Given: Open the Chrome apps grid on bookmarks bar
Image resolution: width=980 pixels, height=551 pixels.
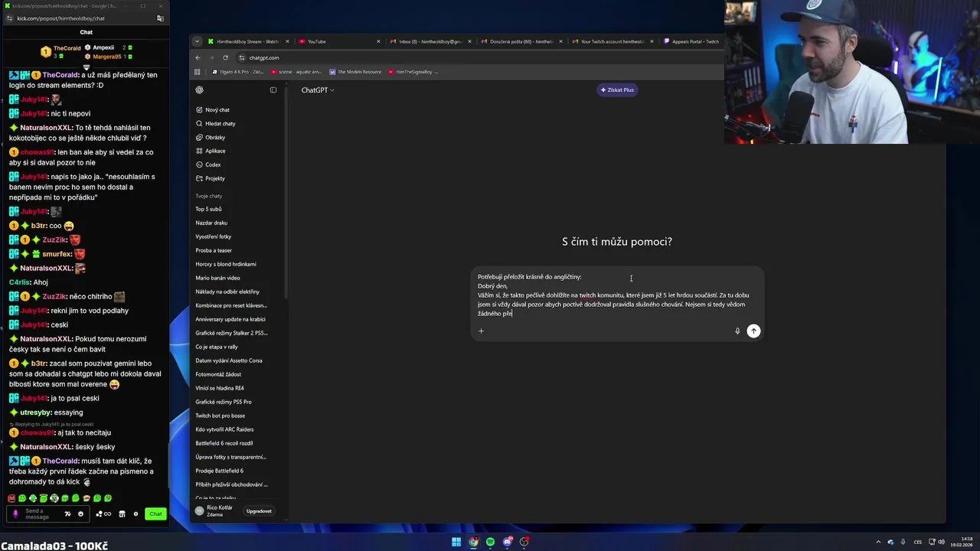Looking at the screenshot, I should click(x=197, y=72).
